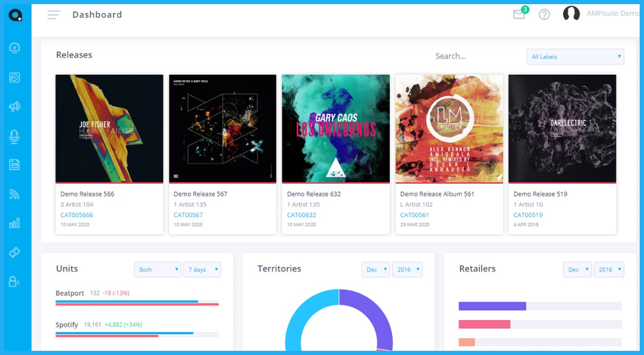The height and width of the screenshot is (355, 644).
Task: Click the CAT00567 catalog link
Action: point(188,215)
